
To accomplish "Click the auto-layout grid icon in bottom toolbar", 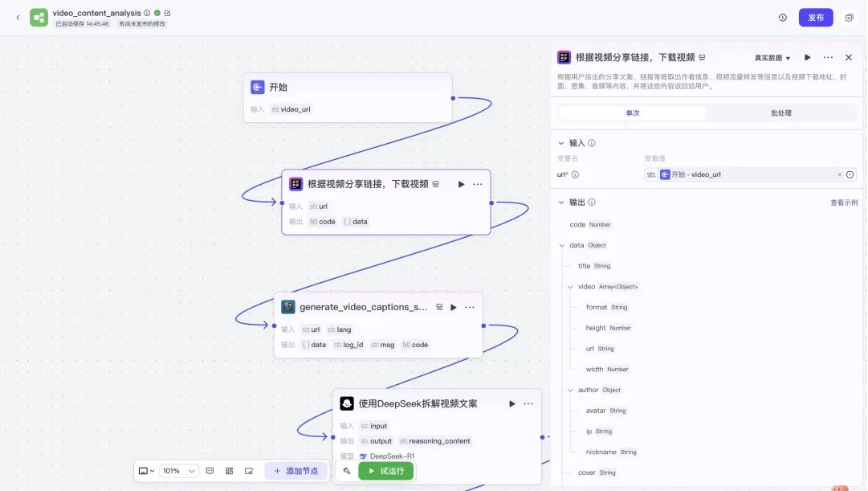I will (229, 471).
